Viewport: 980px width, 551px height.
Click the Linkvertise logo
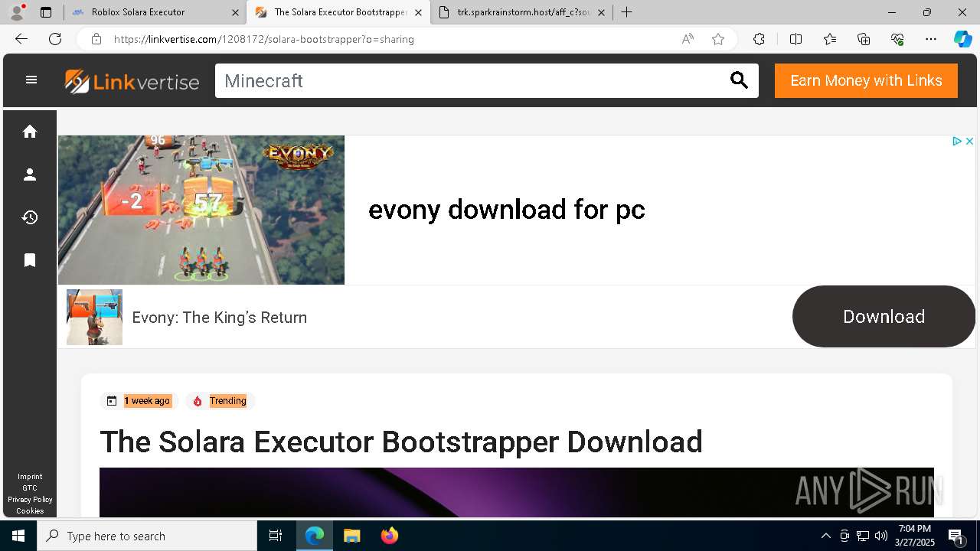click(x=132, y=81)
